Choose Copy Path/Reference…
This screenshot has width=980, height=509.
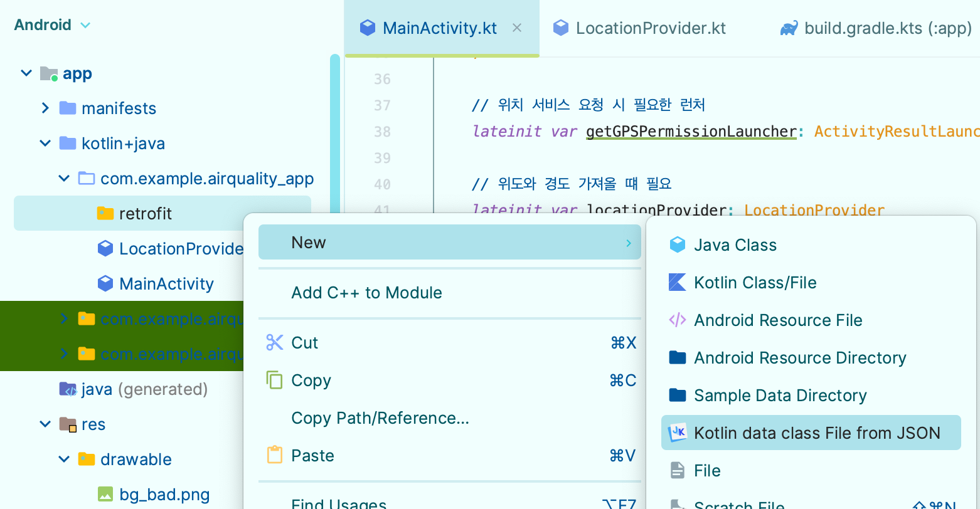450,418
